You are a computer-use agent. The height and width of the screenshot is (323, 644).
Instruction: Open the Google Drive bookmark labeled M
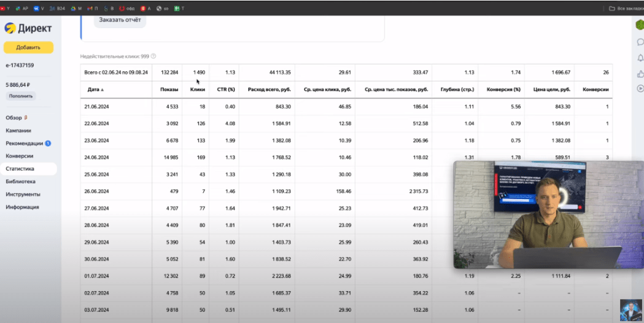[76, 8]
